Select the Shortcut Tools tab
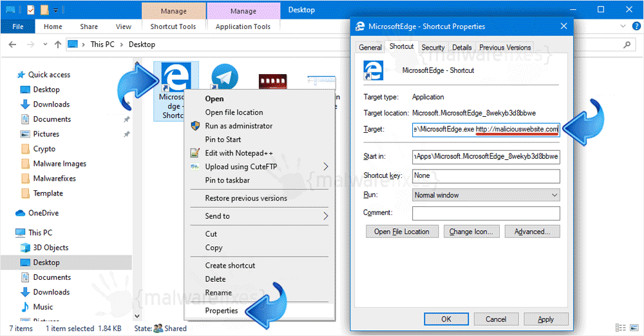Image resolution: width=644 pixels, height=336 pixels. point(173,26)
